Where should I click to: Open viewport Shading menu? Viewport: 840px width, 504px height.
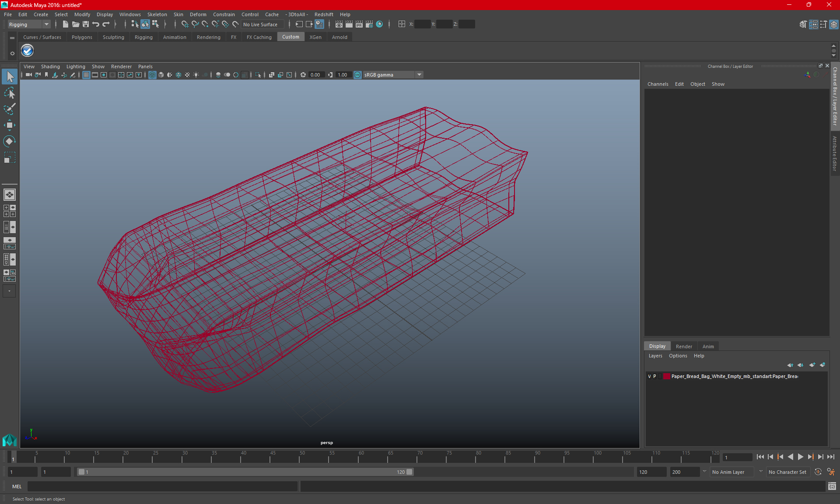click(50, 66)
